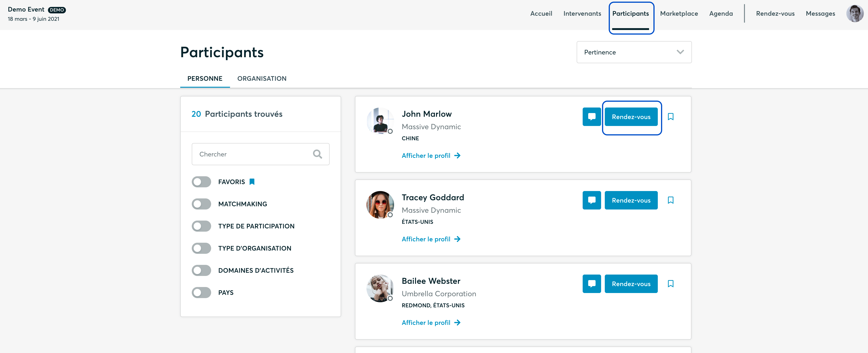This screenshot has width=868, height=353.
Task: Bookmark John Marlow as favorite
Action: point(670,117)
